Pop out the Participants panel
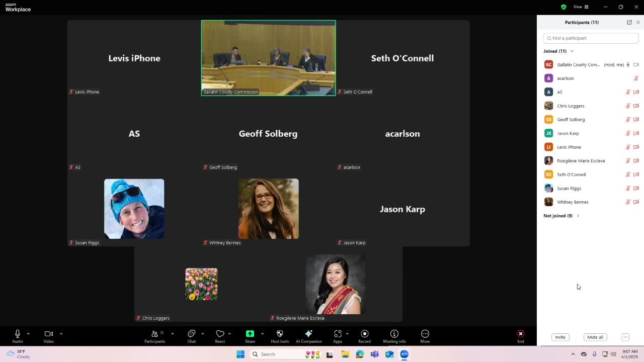 click(629, 22)
